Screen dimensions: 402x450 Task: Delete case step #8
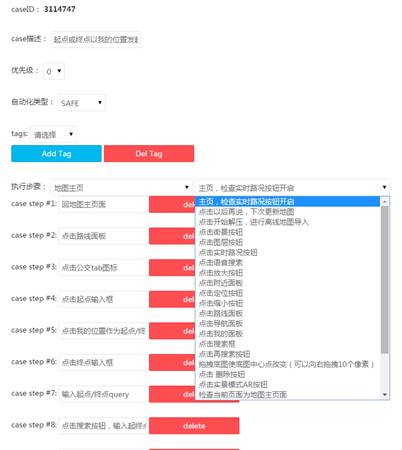(194, 426)
